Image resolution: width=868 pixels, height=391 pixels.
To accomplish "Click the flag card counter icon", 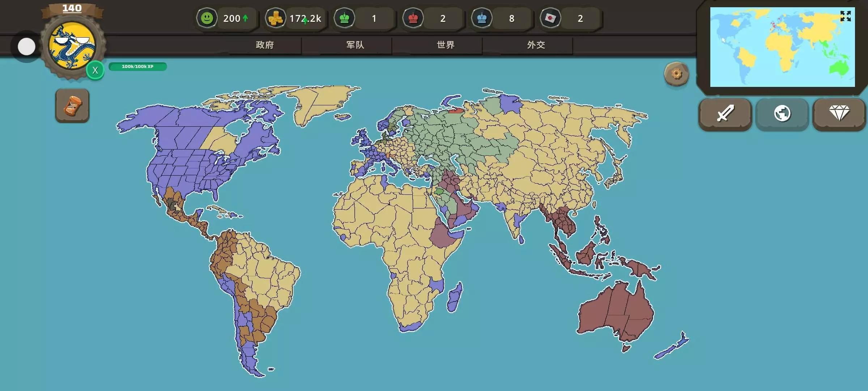I will coord(550,18).
